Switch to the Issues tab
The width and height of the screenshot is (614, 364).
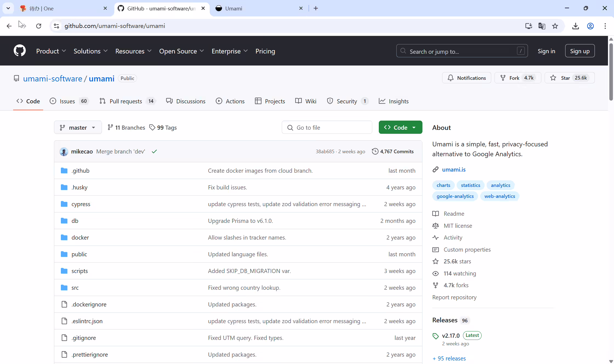(x=69, y=101)
